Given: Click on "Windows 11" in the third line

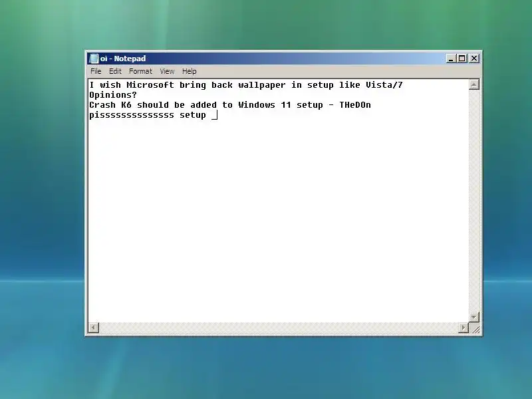Looking at the screenshot, I should pyautogui.click(x=264, y=105).
